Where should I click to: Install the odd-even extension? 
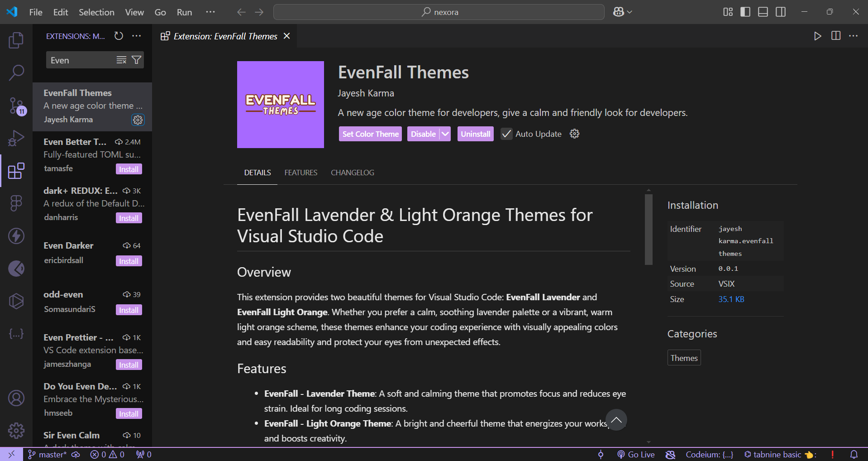[x=129, y=310]
